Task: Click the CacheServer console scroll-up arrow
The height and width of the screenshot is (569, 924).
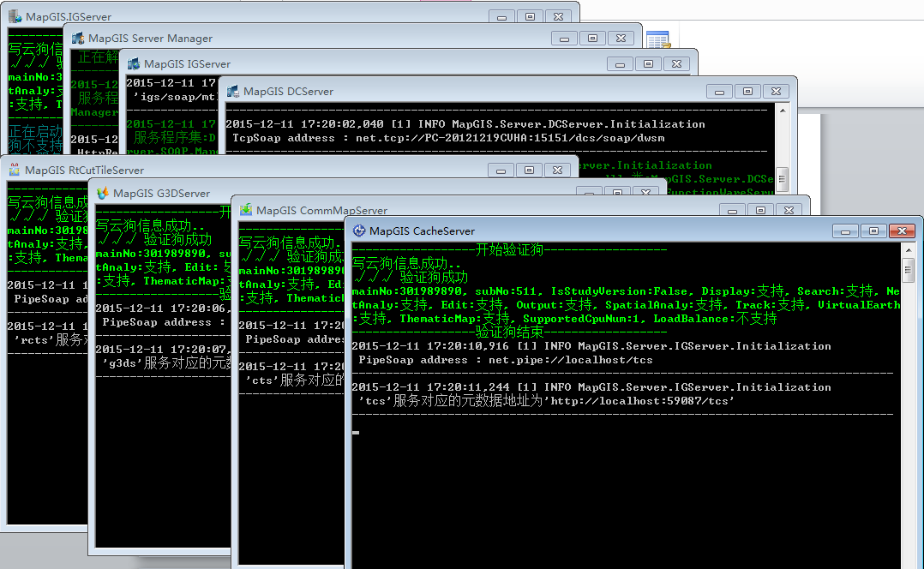Action: [x=909, y=250]
